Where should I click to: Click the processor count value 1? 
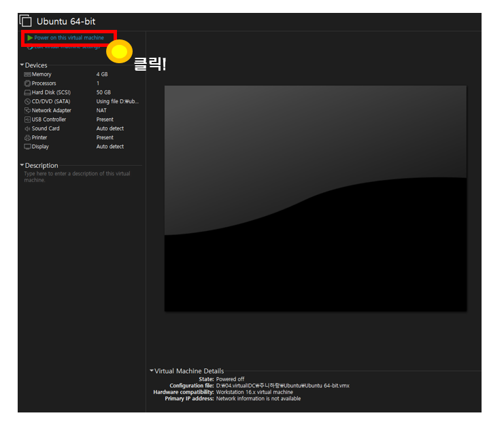[x=98, y=83]
